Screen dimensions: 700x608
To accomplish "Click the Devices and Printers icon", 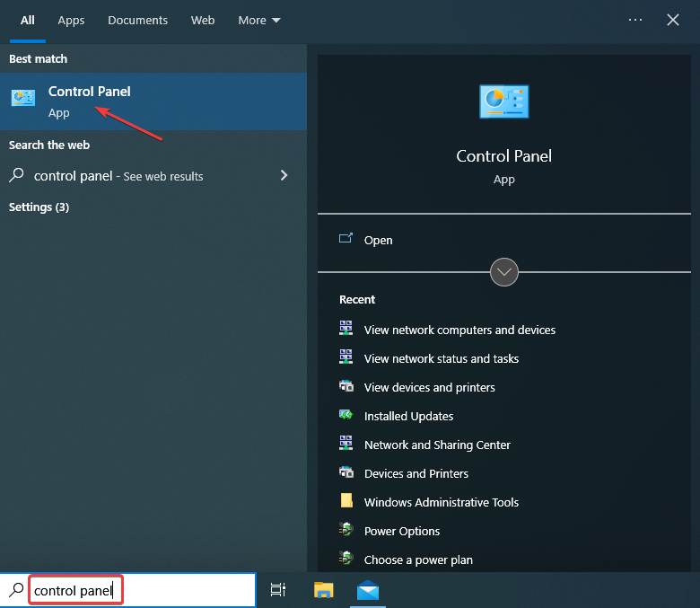I will click(346, 471).
